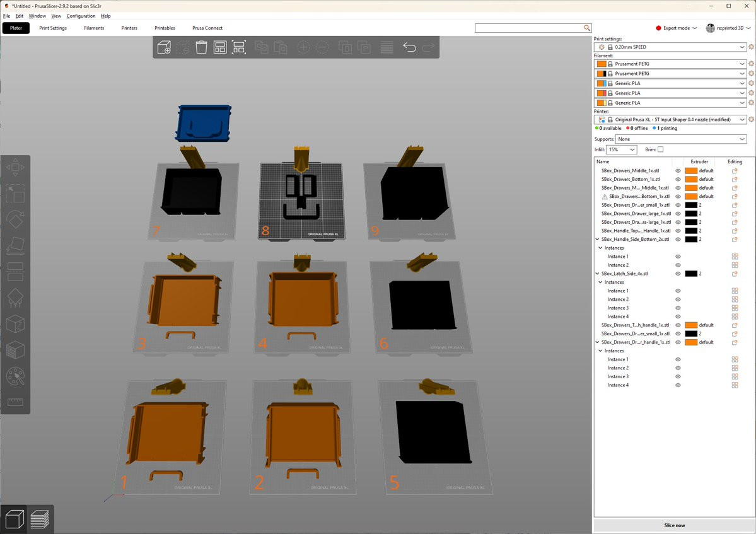
Task: Click the Add instance plus icon
Action: coord(303,47)
